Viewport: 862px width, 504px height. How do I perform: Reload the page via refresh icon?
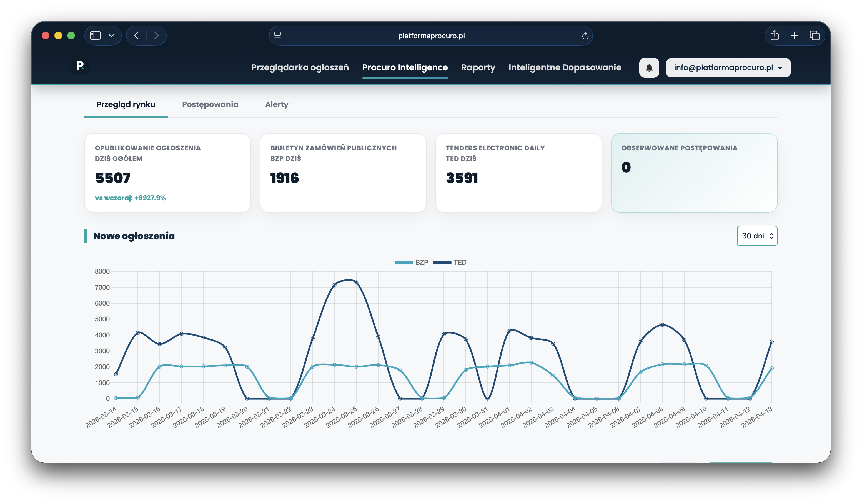pos(585,36)
